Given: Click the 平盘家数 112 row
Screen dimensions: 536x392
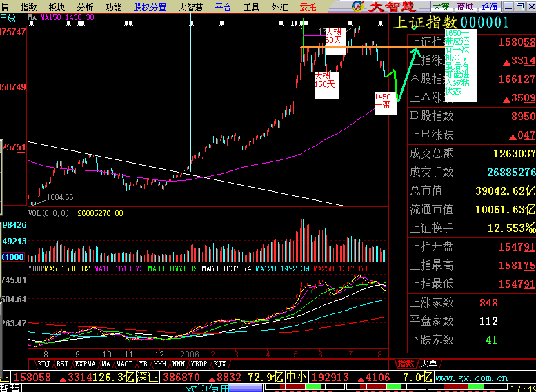Looking at the screenshot, I should (472, 321).
